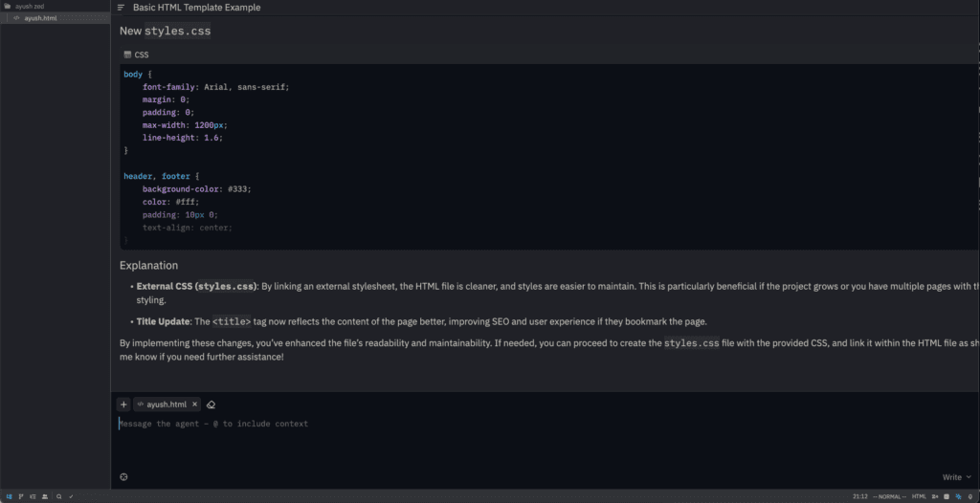Toggle the outline panel icon in the status bar
The width and height of the screenshot is (980, 503).
point(33,496)
